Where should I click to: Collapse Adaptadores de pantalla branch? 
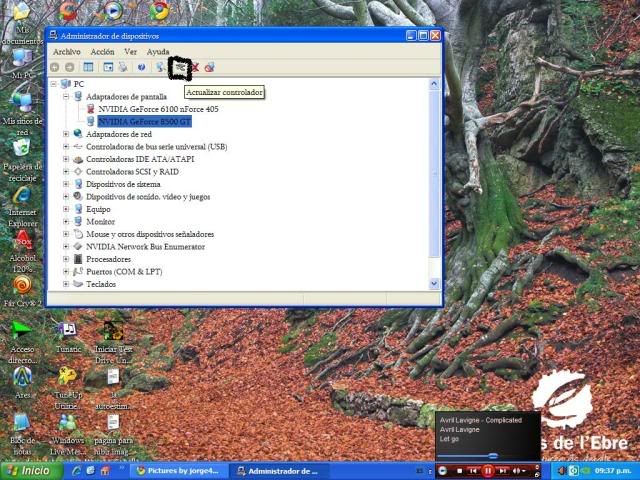(66, 97)
